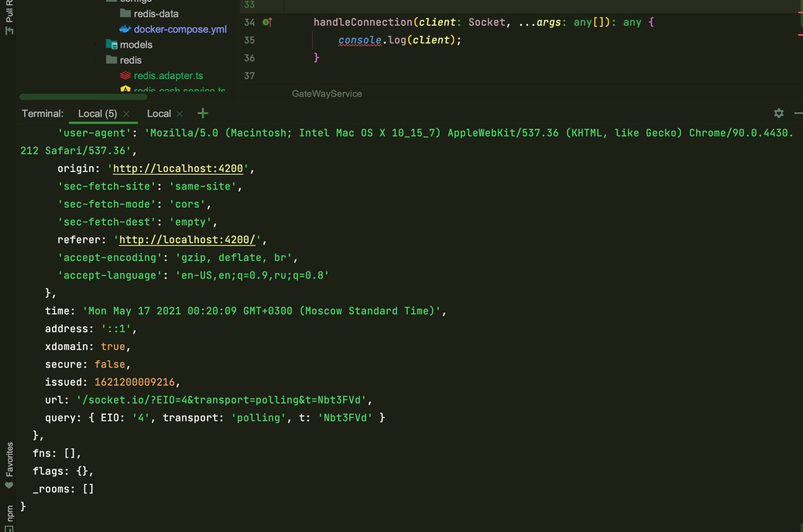Select the models folder
Screen dimensions: 803x532
tap(136, 45)
